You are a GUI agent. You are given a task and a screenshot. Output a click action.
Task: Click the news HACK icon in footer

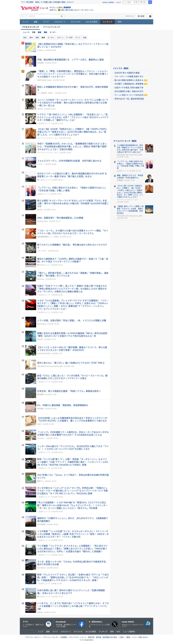pyautogui.click(x=148, y=624)
